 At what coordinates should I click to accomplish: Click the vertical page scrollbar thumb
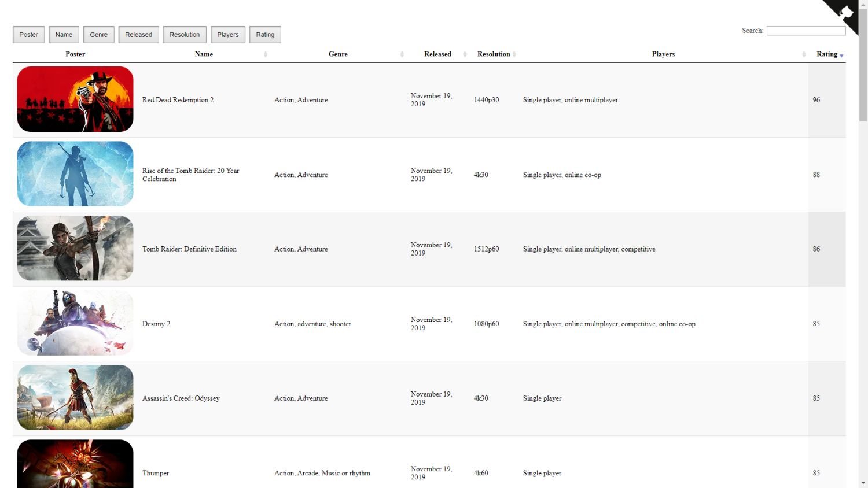point(863,64)
